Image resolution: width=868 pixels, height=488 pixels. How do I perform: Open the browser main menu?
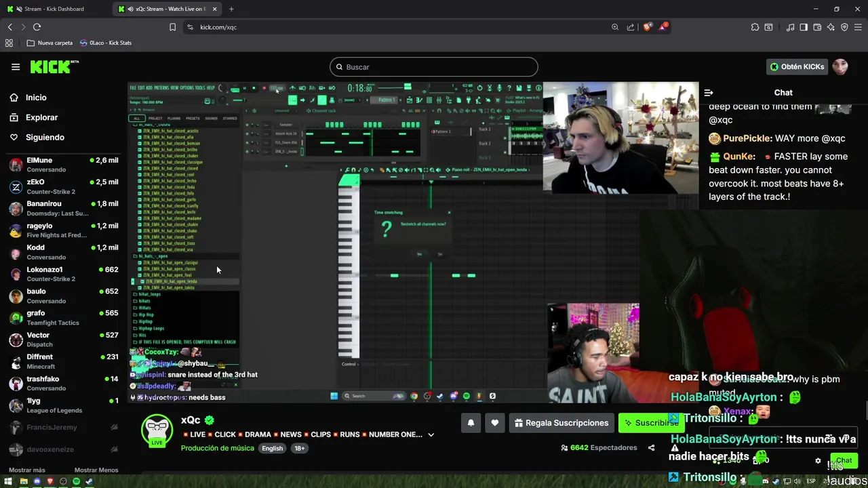tap(859, 27)
